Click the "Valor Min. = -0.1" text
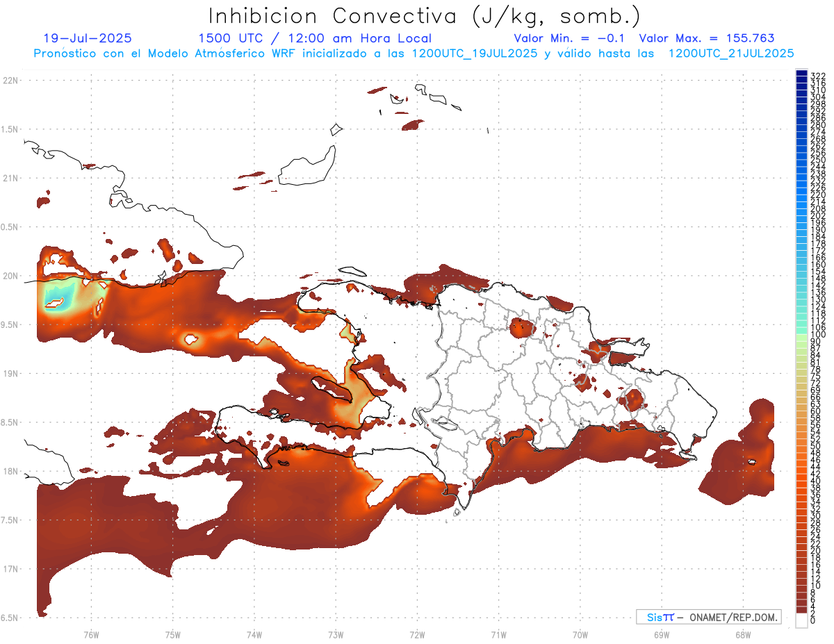This screenshot has width=834, height=644. coord(570,38)
